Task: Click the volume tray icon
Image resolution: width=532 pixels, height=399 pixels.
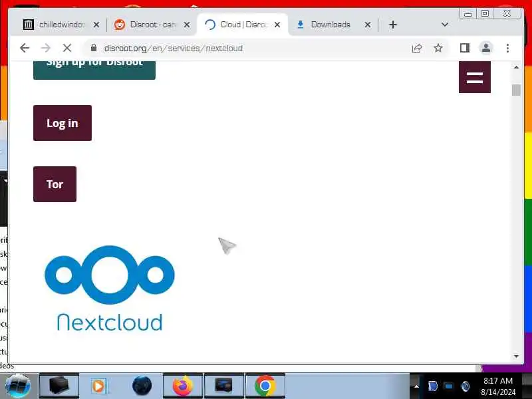Action: [465, 386]
